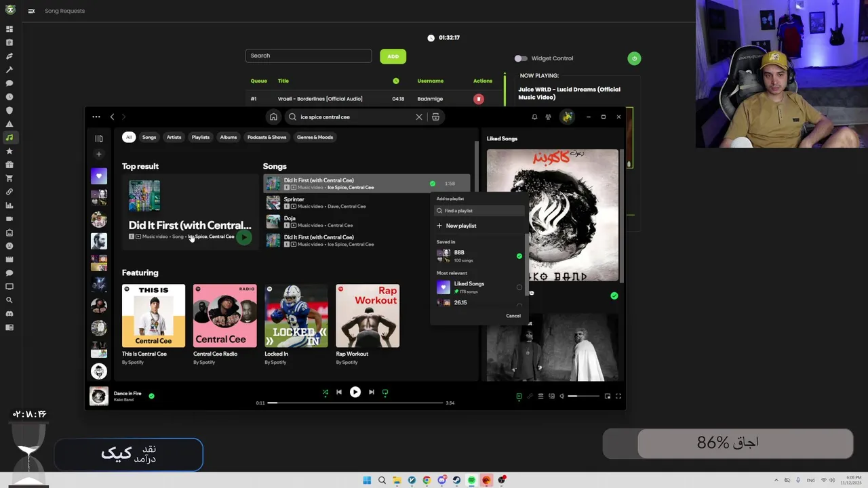Open the Spotify miniplayer

tap(608, 396)
